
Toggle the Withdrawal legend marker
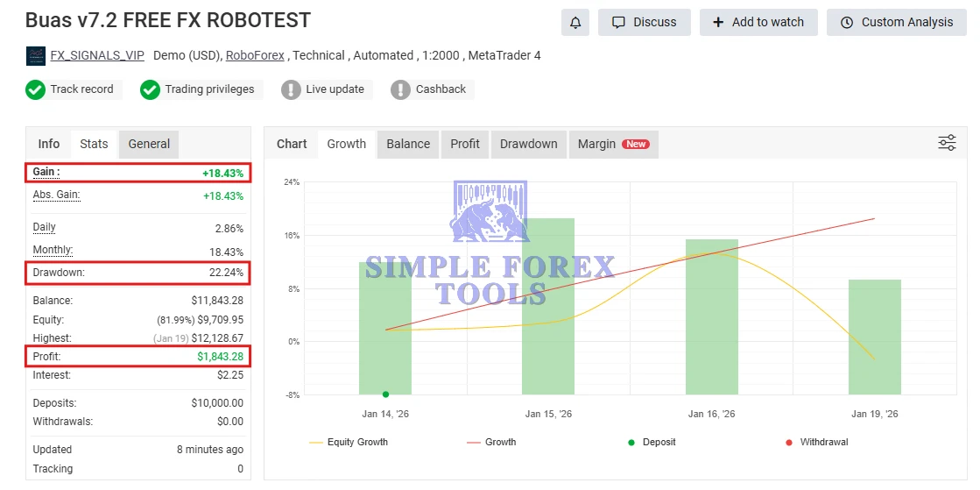[x=817, y=443]
